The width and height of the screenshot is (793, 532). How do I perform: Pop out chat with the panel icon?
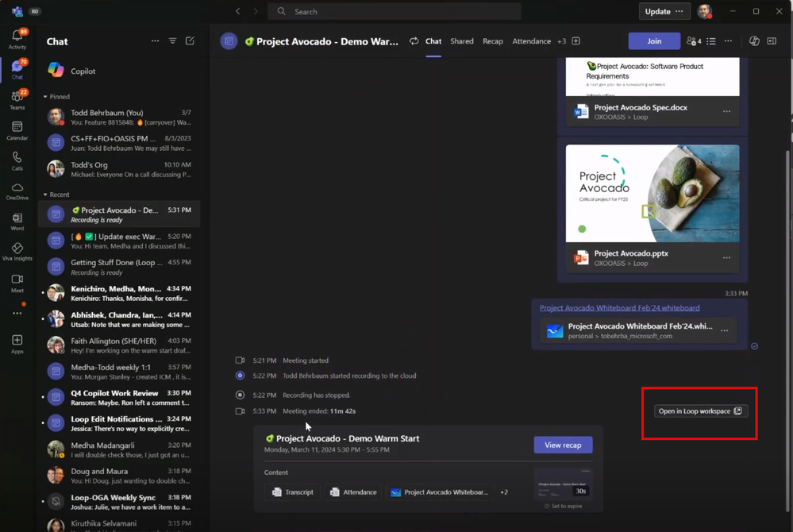(772, 41)
